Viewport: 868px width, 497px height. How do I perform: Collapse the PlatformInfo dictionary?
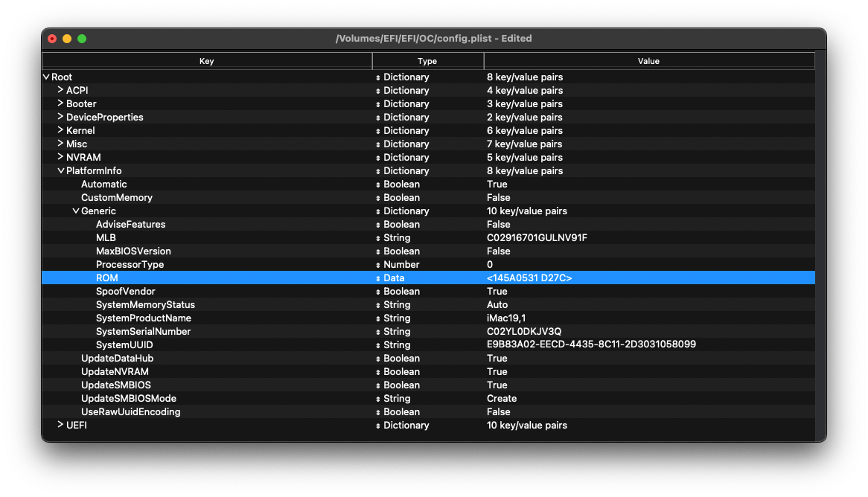(61, 170)
